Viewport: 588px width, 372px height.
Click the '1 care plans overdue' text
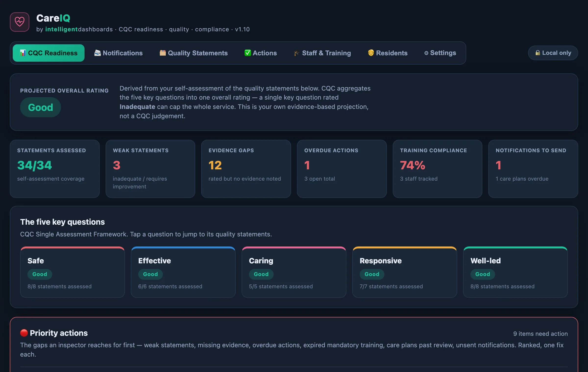pyautogui.click(x=522, y=179)
